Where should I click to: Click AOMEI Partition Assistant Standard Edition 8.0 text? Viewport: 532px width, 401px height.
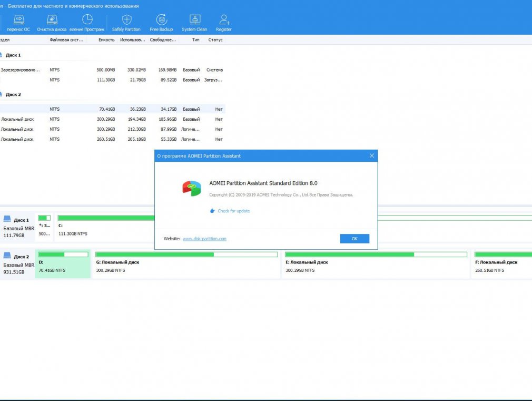263,183
